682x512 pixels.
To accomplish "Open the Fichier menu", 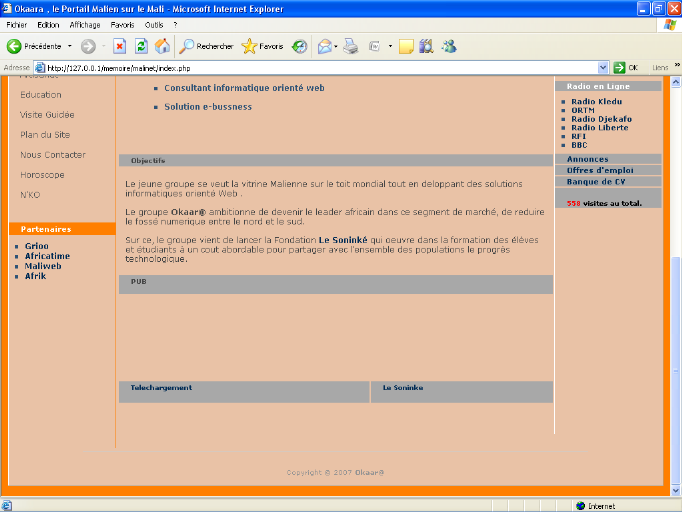I will pos(17,25).
